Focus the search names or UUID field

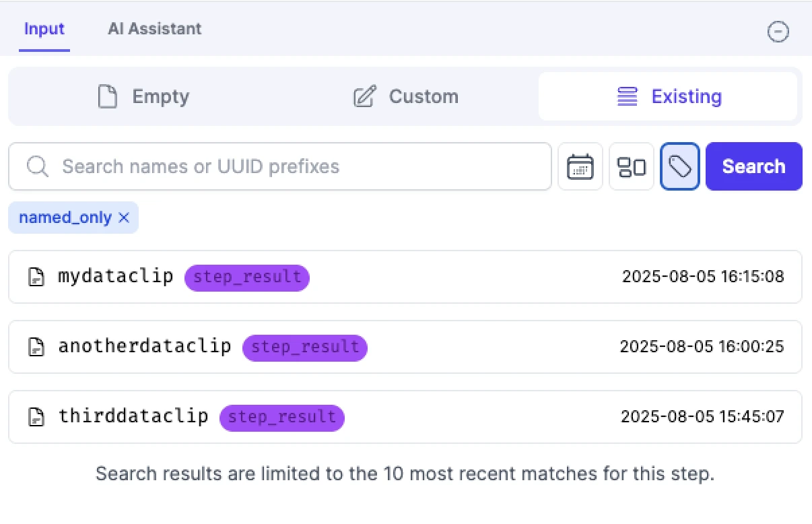pos(280,166)
